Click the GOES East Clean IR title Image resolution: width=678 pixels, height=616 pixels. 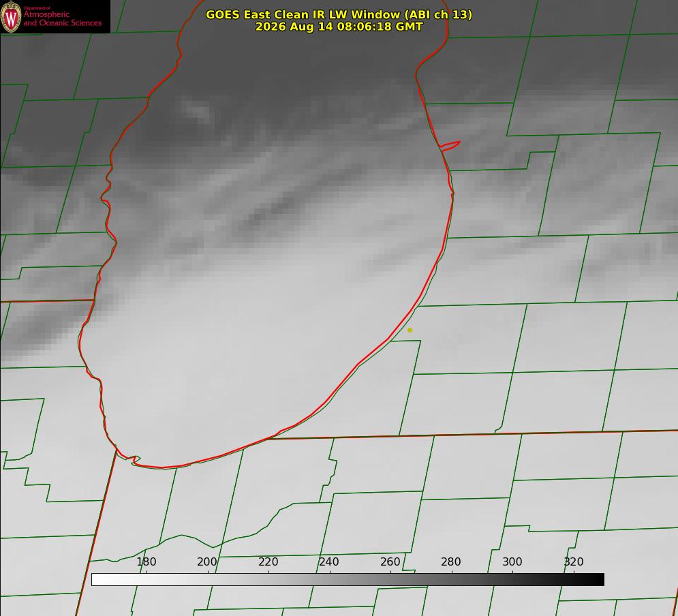click(x=339, y=14)
